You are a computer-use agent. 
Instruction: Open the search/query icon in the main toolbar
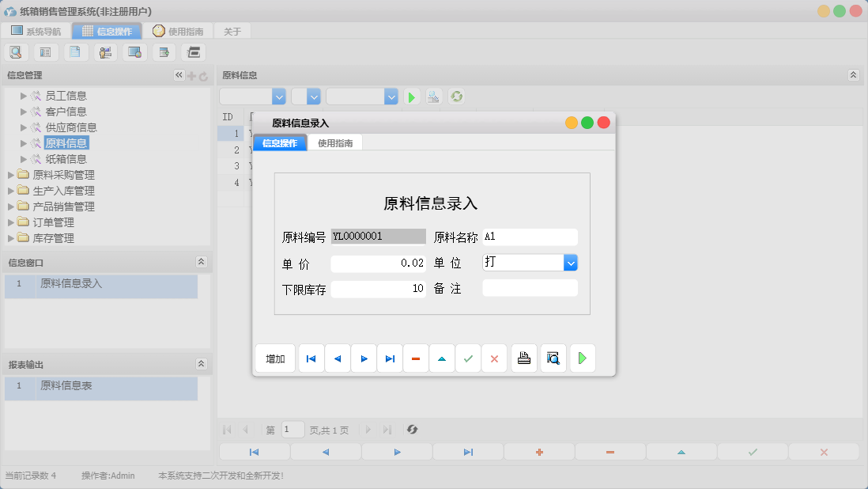point(16,51)
